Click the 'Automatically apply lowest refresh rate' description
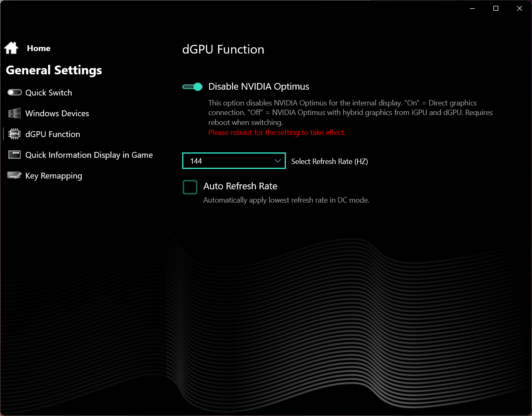Screen dimensions: 532x416 (x=286, y=200)
